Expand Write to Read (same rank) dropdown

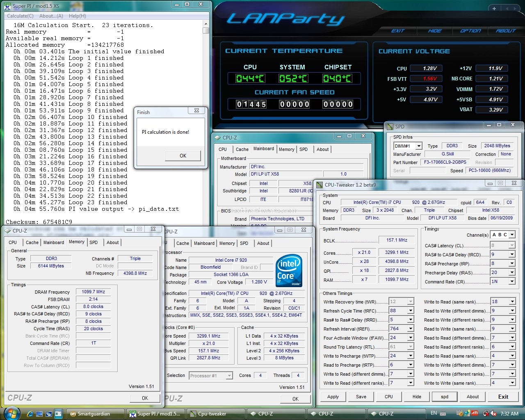point(512,302)
